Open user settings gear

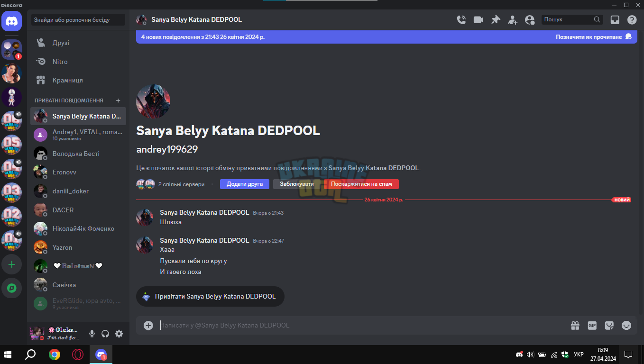pos(119,334)
